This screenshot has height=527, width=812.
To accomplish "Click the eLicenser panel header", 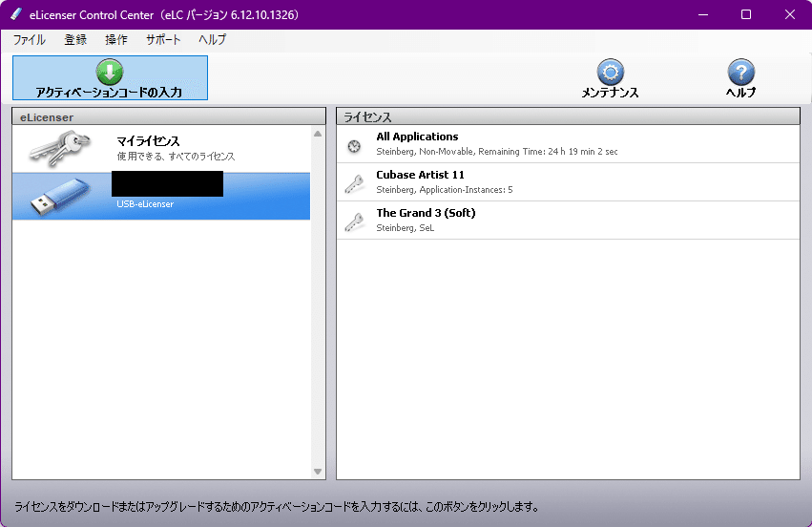I will pyautogui.click(x=169, y=116).
